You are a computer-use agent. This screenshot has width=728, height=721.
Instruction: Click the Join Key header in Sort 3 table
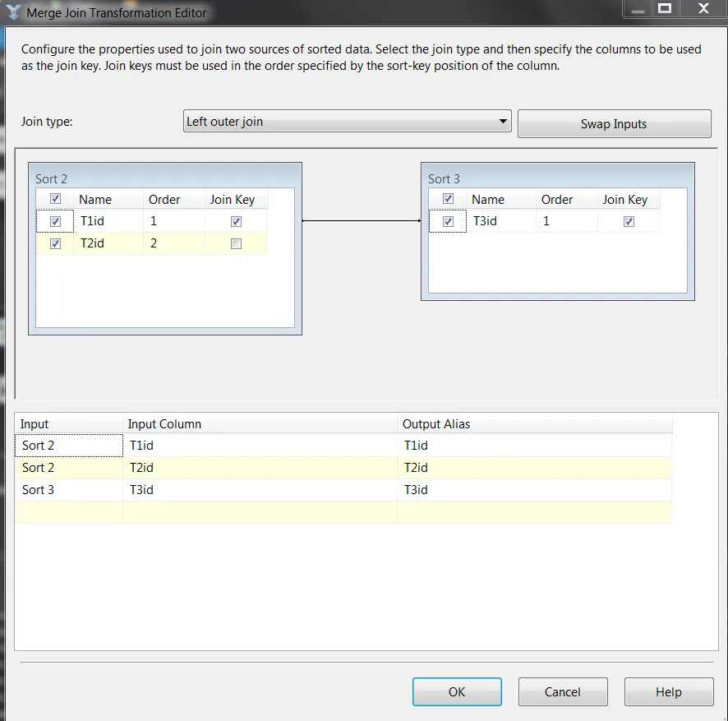(x=629, y=199)
